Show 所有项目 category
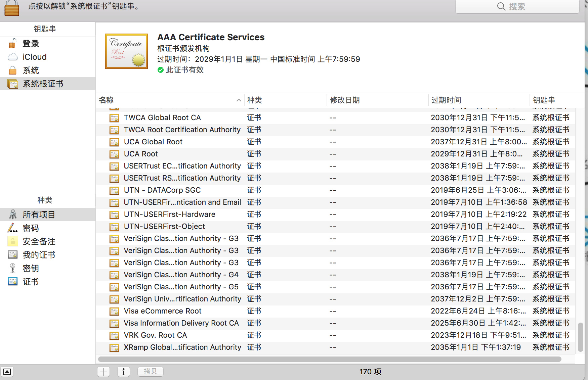Viewport: 588px width, 380px height. point(48,215)
